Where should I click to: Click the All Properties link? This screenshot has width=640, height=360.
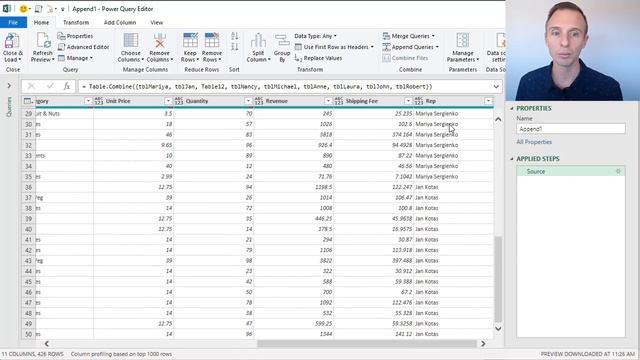click(x=534, y=142)
